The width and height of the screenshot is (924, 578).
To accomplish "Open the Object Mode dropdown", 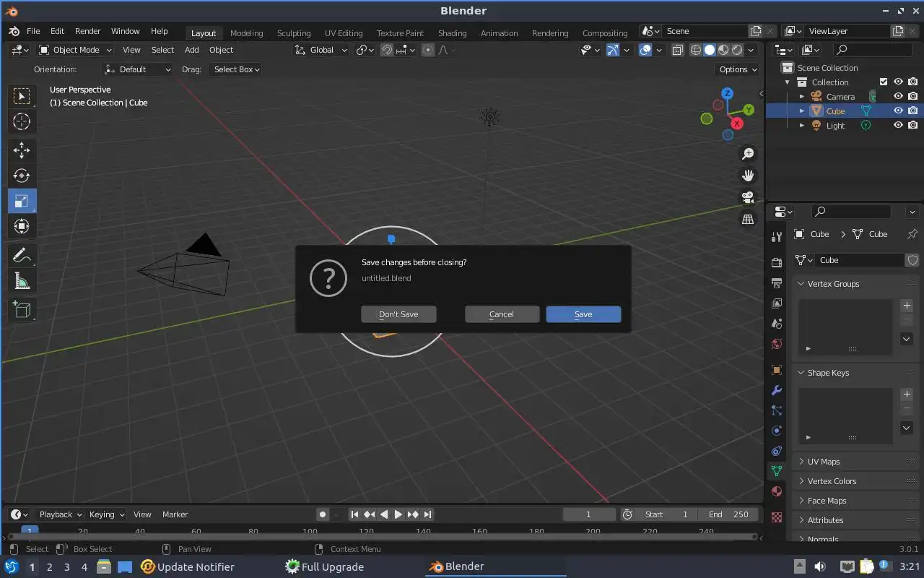I will pyautogui.click(x=75, y=50).
